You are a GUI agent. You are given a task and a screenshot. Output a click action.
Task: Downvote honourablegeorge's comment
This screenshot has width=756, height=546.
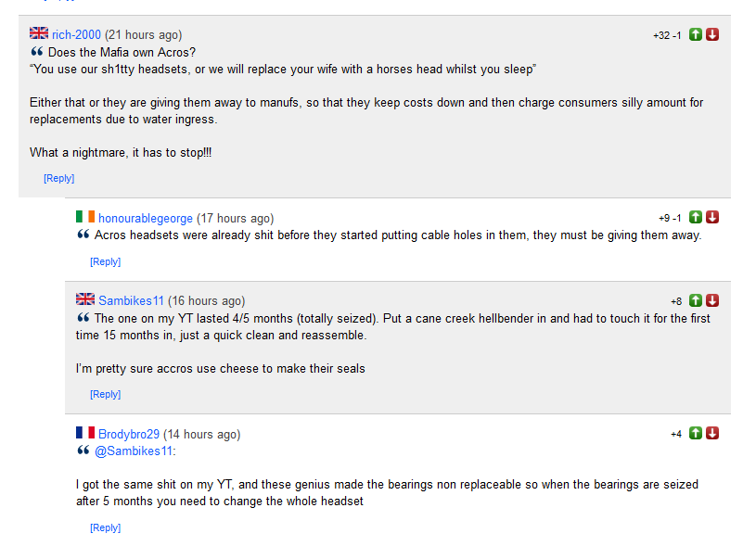coord(712,217)
